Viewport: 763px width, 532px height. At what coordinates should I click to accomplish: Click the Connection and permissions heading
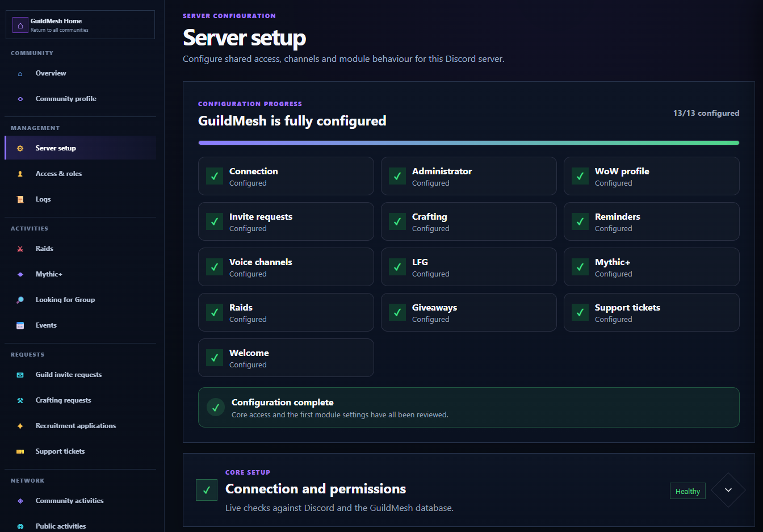click(316, 489)
